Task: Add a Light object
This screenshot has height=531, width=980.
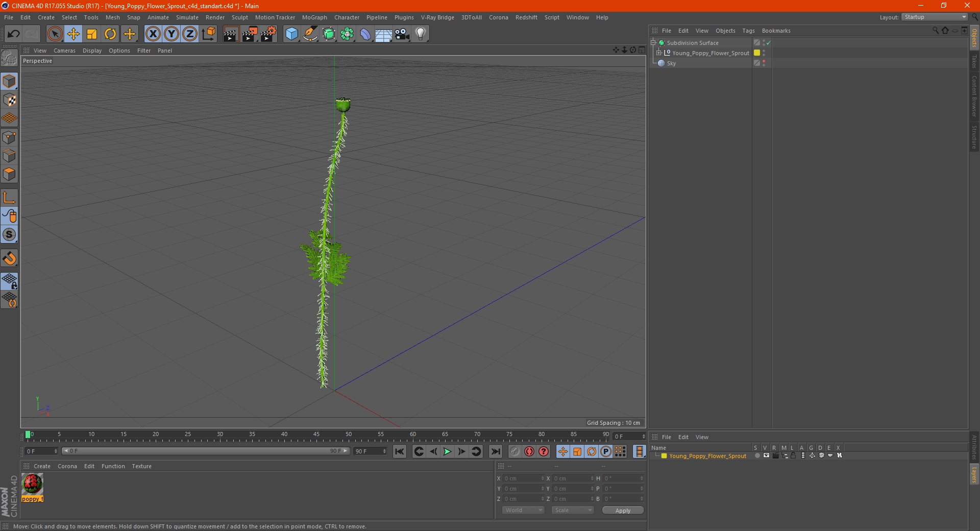Action: pyautogui.click(x=421, y=34)
